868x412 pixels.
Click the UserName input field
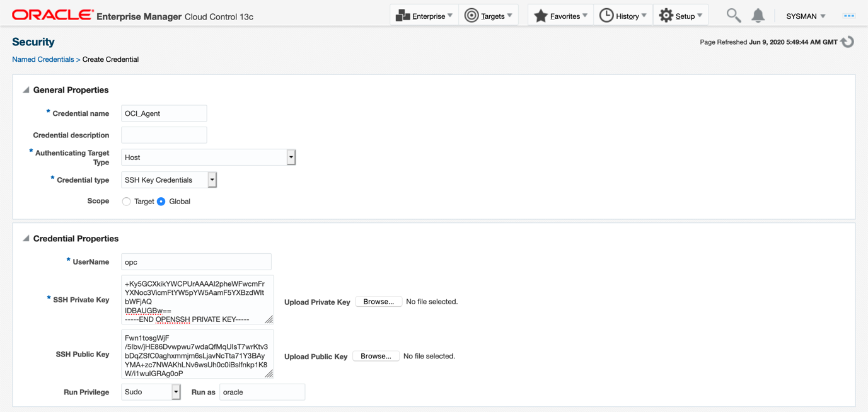[x=196, y=261]
